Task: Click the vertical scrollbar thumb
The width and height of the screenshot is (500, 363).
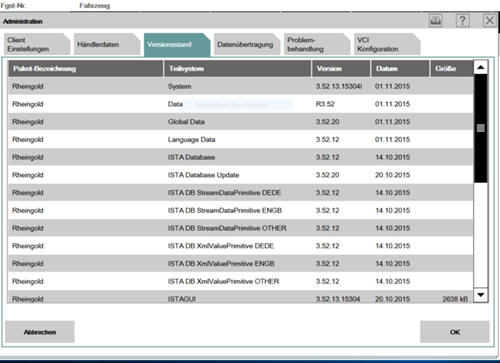Action: [481, 128]
